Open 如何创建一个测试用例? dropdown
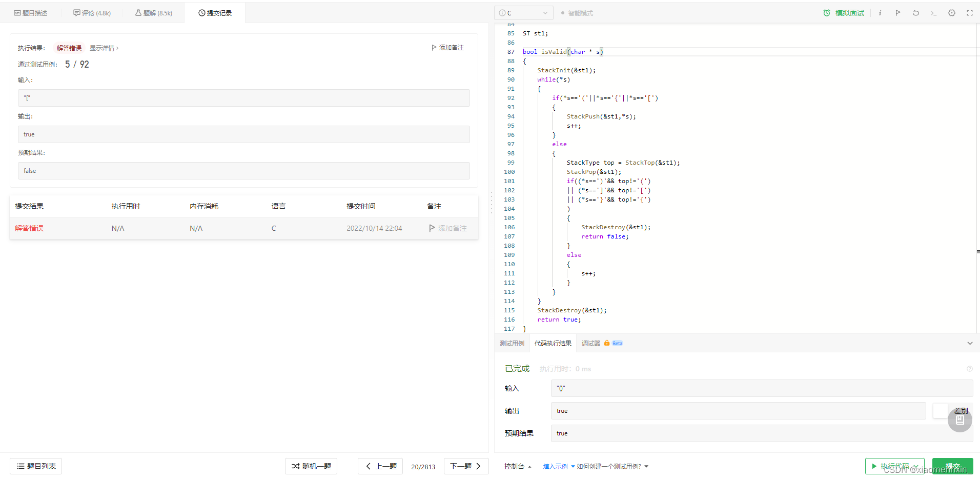 (x=612, y=466)
